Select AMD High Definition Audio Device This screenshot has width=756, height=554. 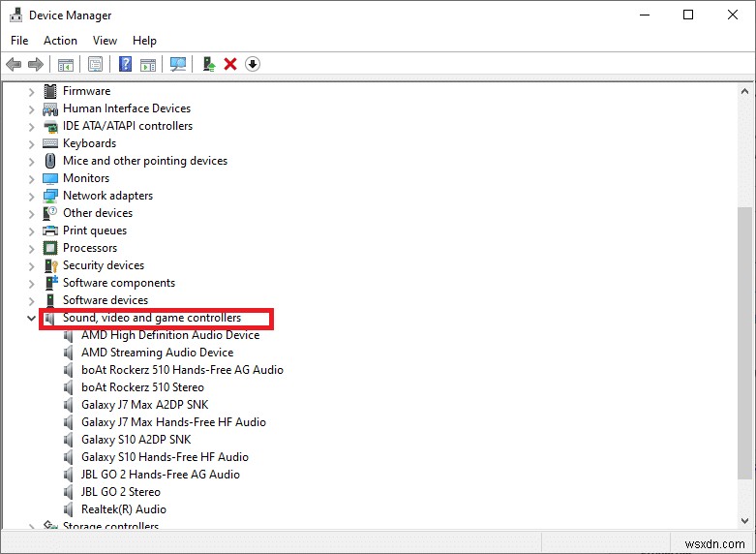(170, 335)
